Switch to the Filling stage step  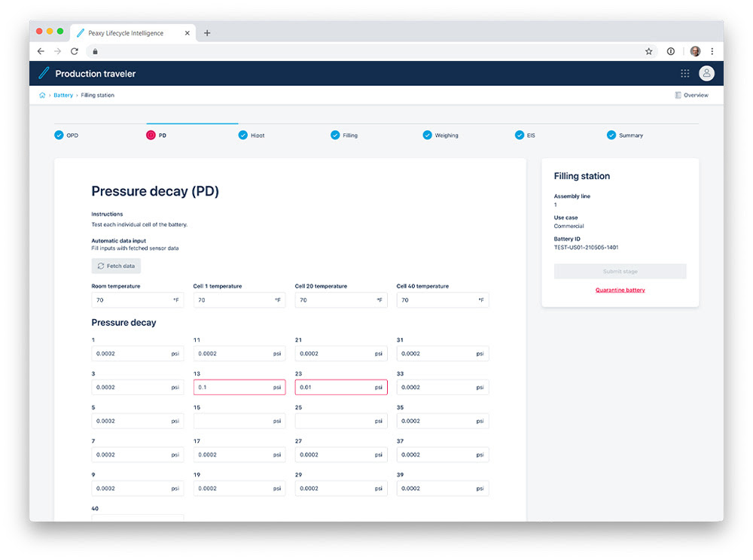(345, 135)
